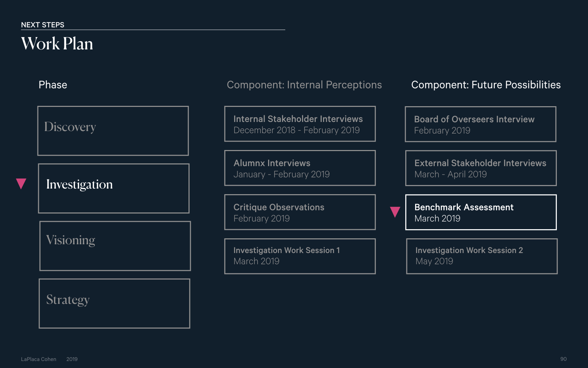
Task: Open Investigation Work Session 1 card
Action: [x=300, y=256]
